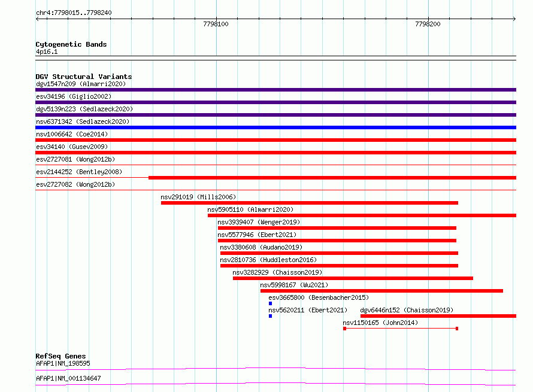Click the red bar for nsv2810736
This screenshot has width=533, height=392.
(339, 266)
